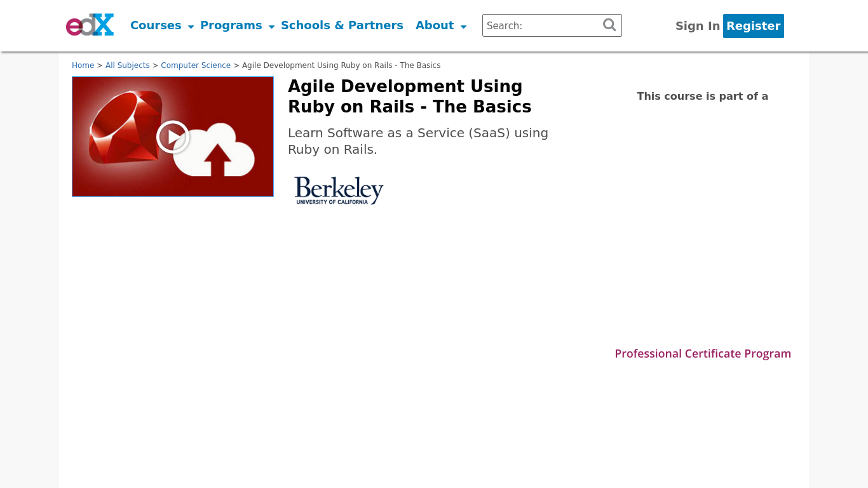Expand the About dropdown arrow
This screenshot has height=488, width=868.
(x=463, y=27)
